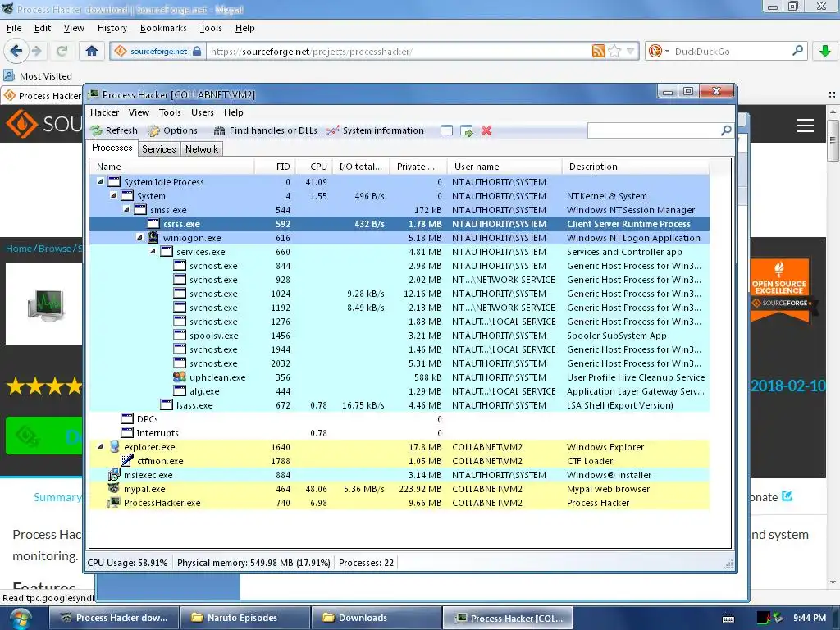The width and height of the screenshot is (840, 630).
Task: Switch to Downloads taskbar button
Action: (x=376, y=619)
